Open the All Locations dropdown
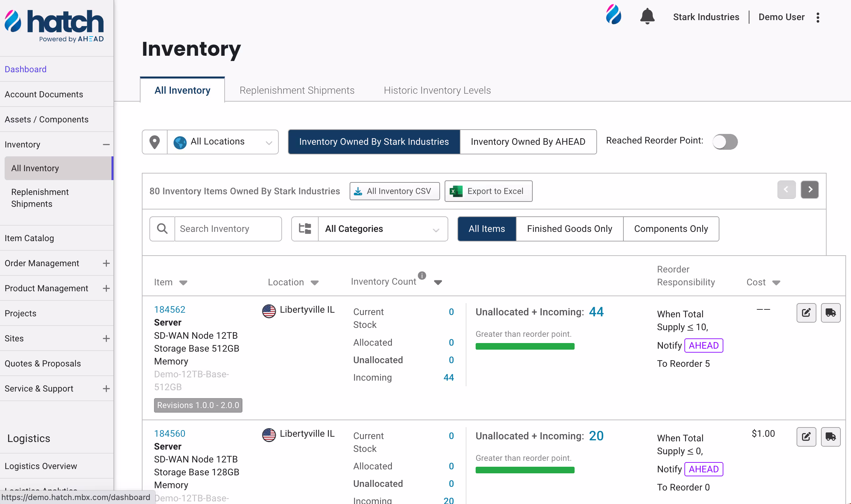 point(223,142)
